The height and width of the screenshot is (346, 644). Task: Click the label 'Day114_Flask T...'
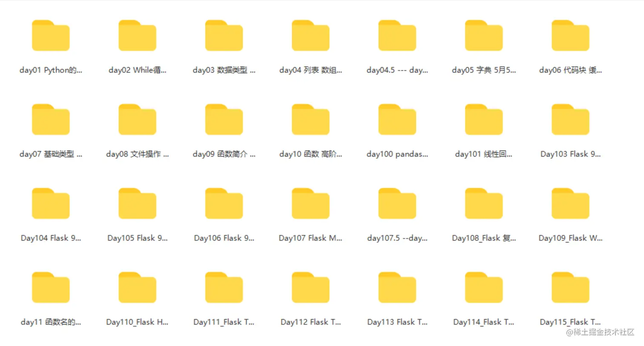click(x=484, y=322)
